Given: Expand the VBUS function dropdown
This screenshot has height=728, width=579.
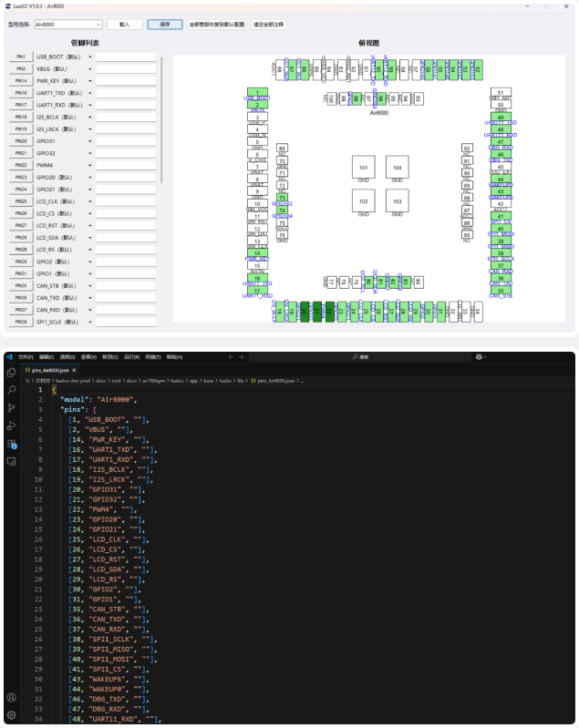Looking at the screenshot, I should [89, 68].
